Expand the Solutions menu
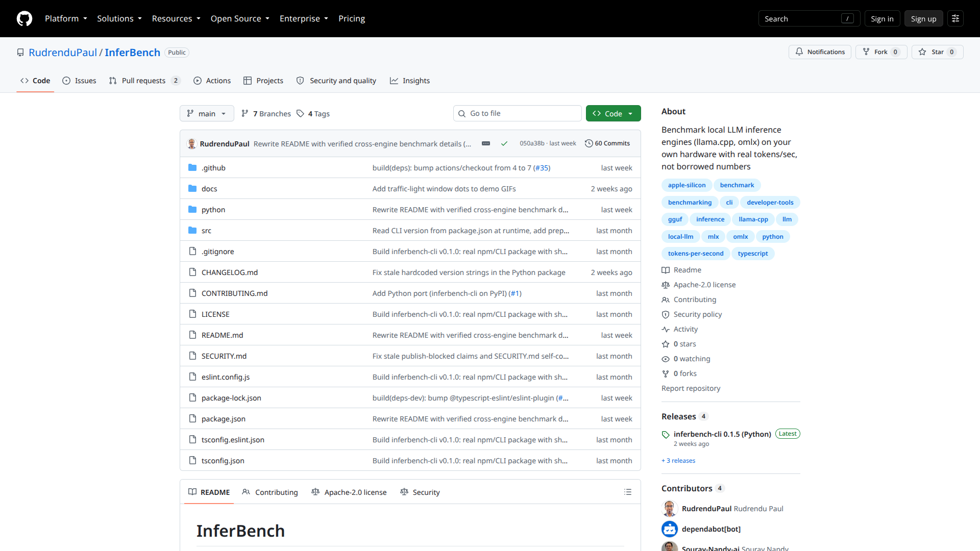980x551 pixels. [119, 18]
